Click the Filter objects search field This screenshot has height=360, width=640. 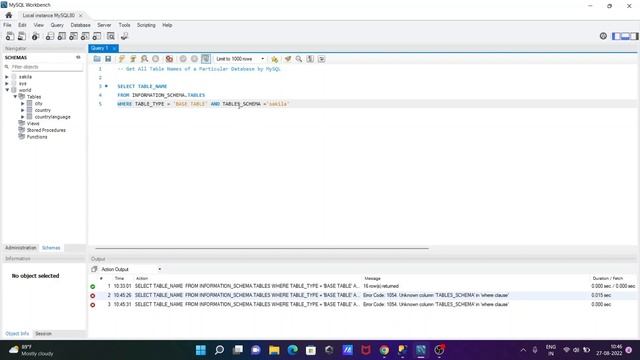pos(46,67)
